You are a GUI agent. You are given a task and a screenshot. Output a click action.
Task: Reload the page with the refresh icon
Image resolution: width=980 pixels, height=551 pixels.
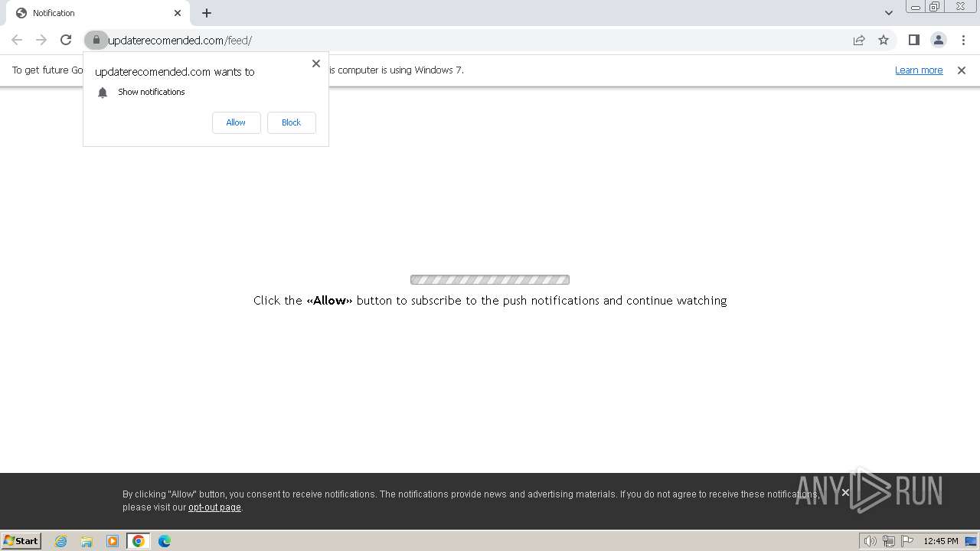click(x=66, y=40)
